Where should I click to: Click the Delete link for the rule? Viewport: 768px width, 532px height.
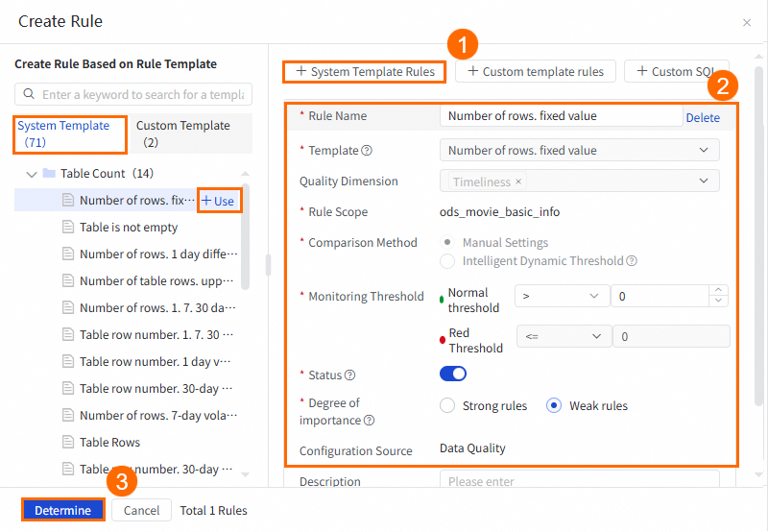[703, 118]
